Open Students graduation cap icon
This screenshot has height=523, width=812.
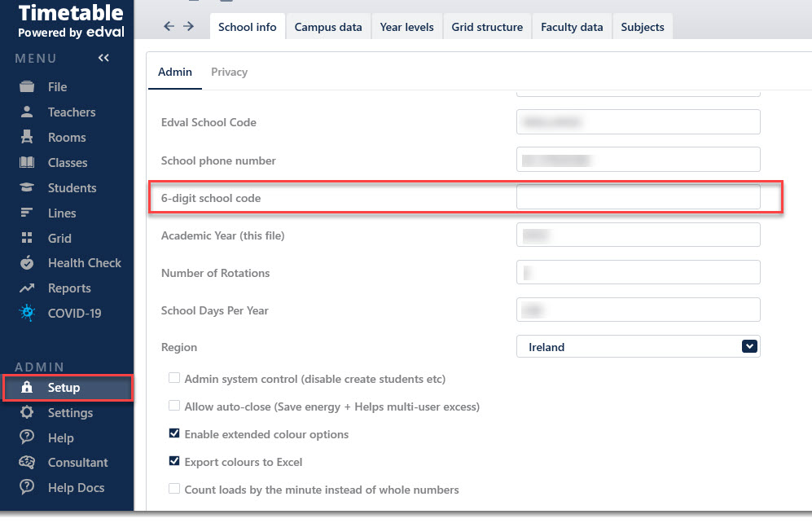tap(27, 187)
